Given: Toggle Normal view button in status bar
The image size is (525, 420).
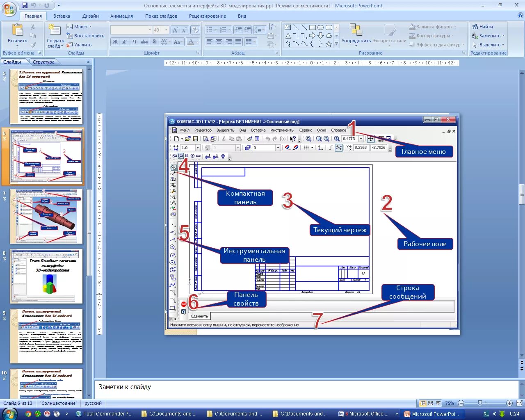Looking at the screenshot, I should (x=423, y=403).
